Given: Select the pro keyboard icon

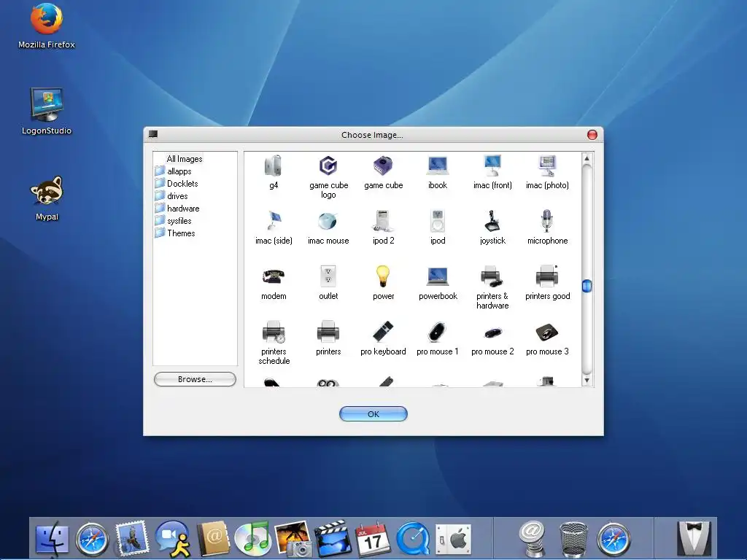Looking at the screenshot, I should (383, 332).
